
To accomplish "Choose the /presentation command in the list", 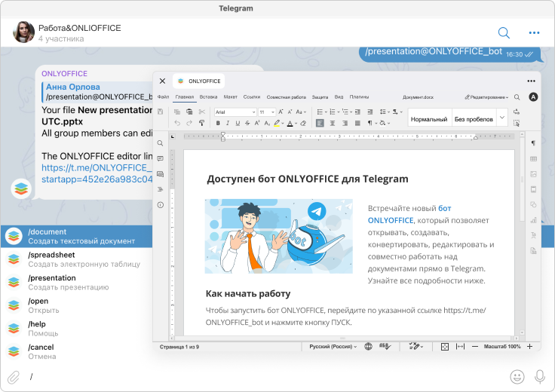I will [76, 283].
